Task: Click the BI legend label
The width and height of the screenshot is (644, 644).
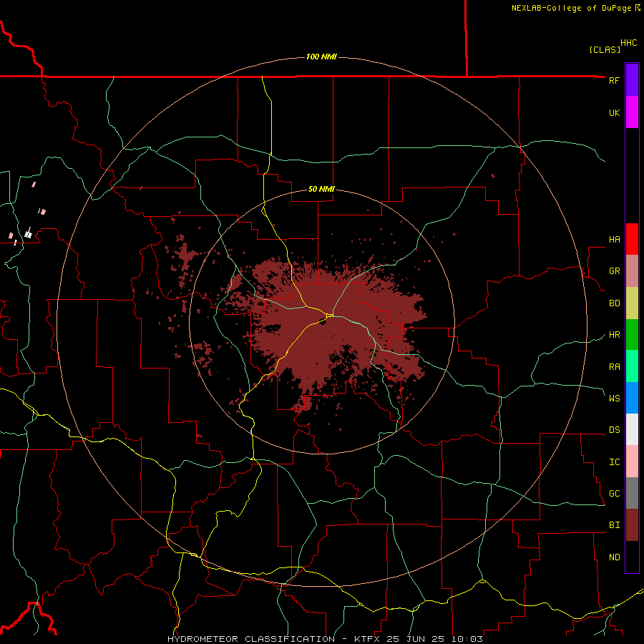Action: tap(614, 525)
